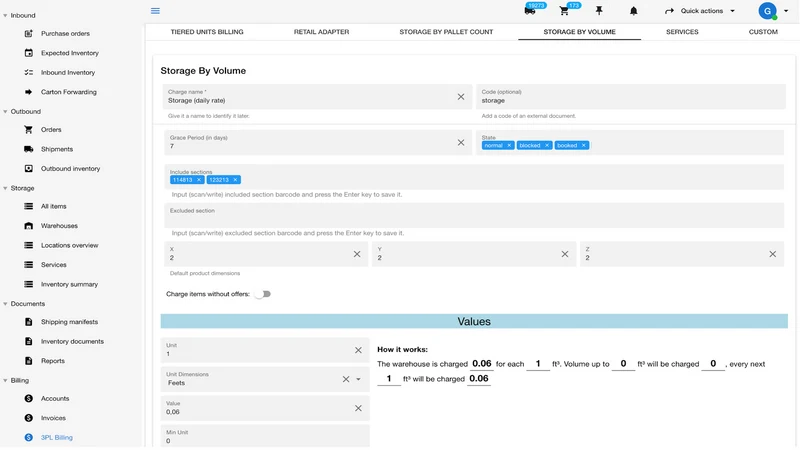
Task: Click the Inventory documents icon
Action: [x=29, y=341]
